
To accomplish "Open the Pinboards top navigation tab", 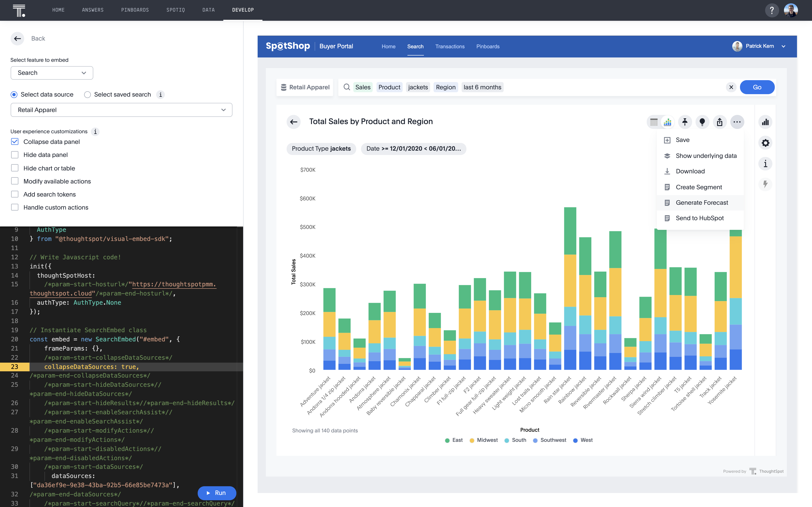I will pos(135,10).
